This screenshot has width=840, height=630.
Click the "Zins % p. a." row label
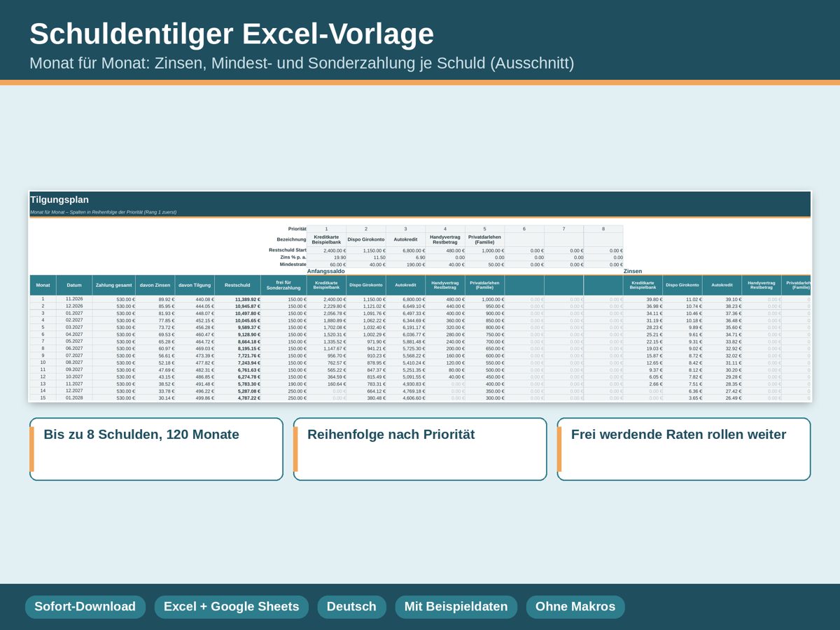pos(293,258)
